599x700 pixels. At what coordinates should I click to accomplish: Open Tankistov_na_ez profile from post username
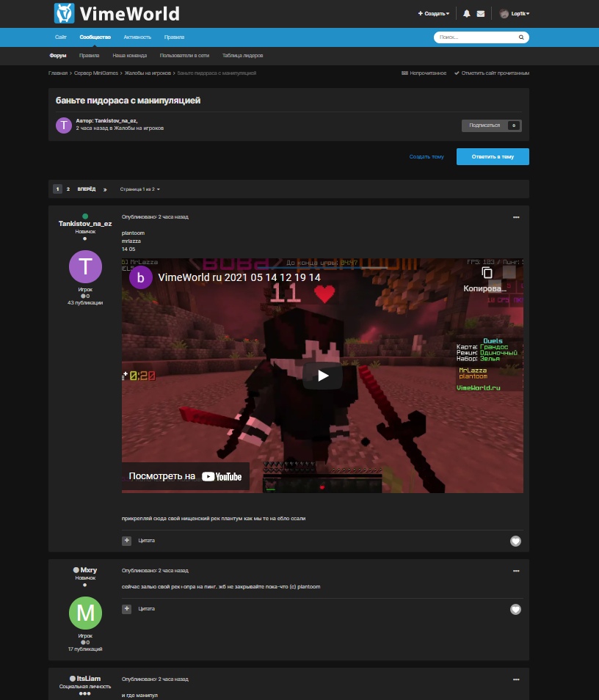pyautogui.click(x=85, y=224)
